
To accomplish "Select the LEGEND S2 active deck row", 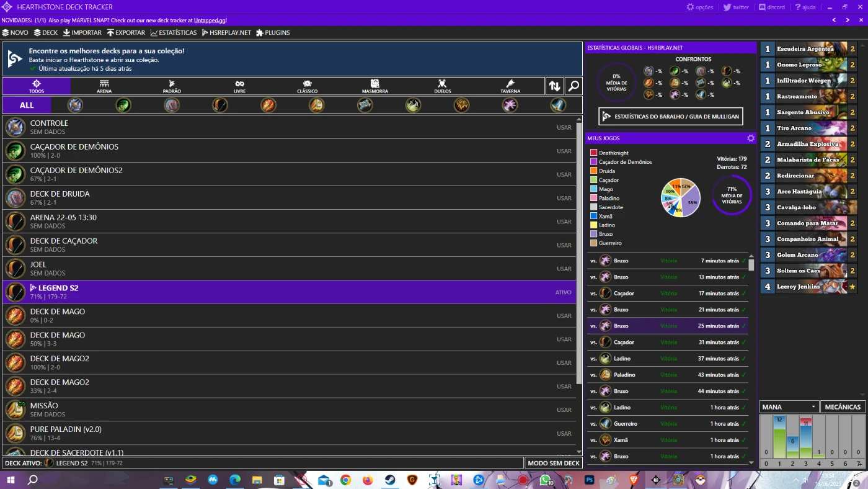I will pos(290,292).
